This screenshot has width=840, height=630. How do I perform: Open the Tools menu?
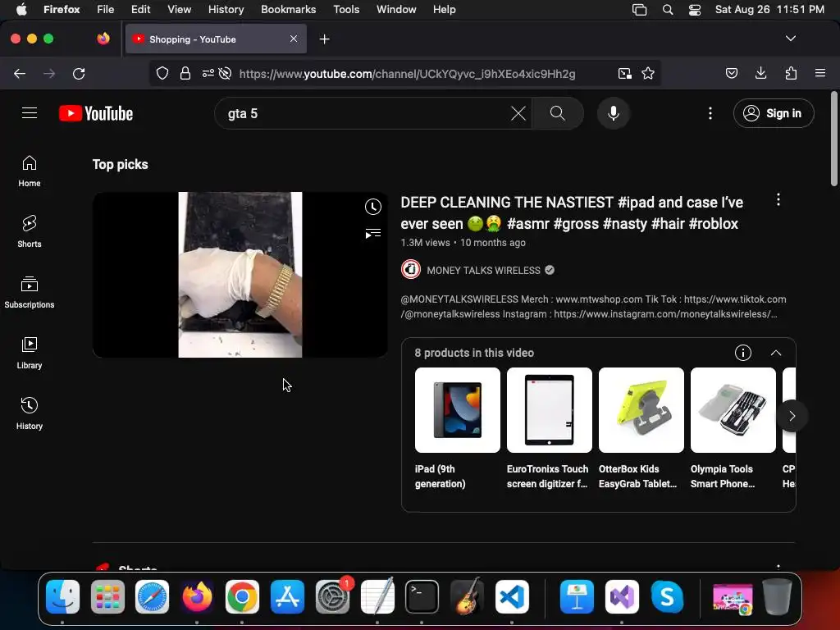(x=346, y=10)
